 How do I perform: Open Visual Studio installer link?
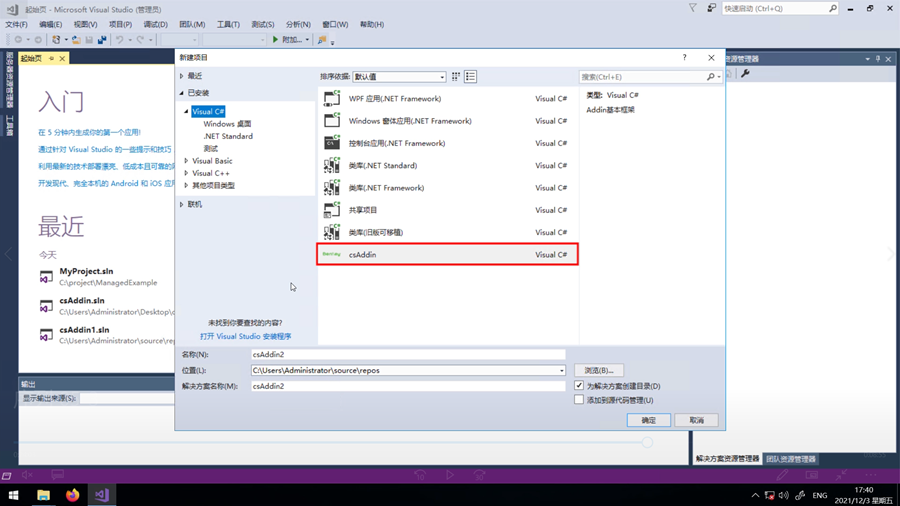coord(246,336)
